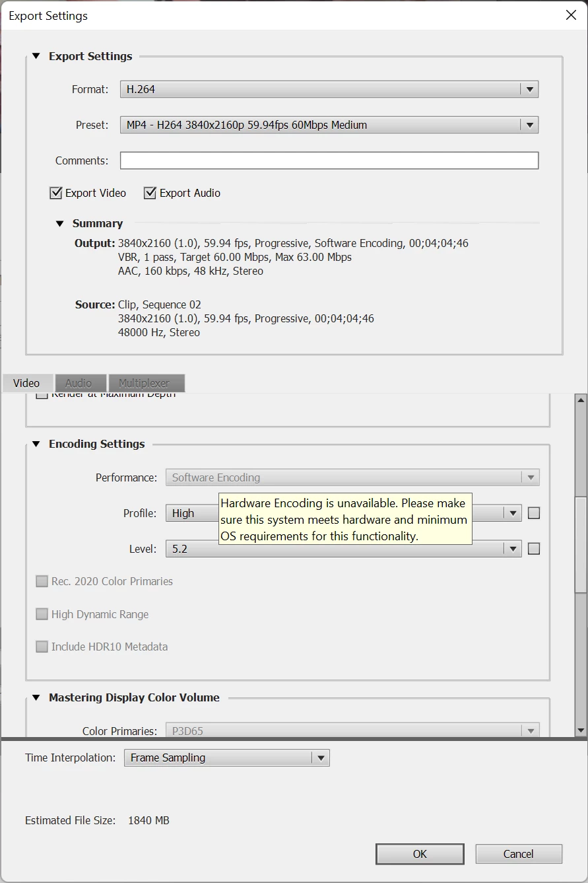Toggle the partially hidden Render at Maximum Depth checkbox
The height and width of the screenshot is (883, 588).
pos(42,395)
